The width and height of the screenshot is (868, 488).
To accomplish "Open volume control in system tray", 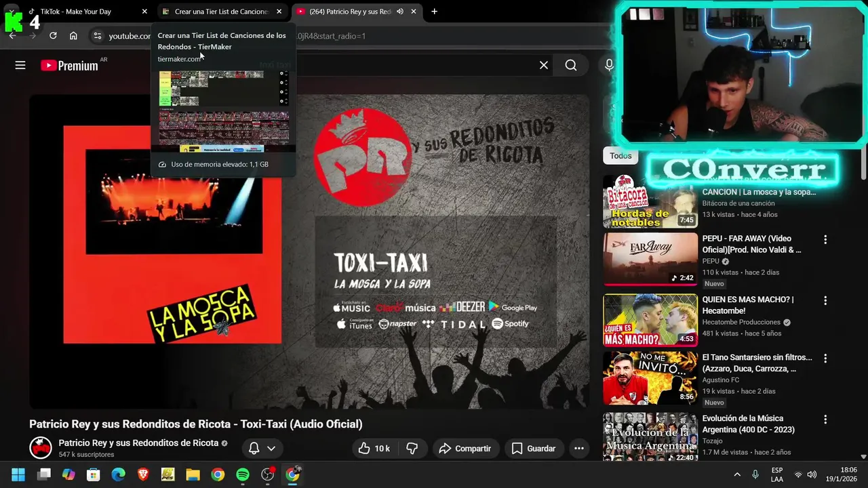I will [x=812, y=474].
